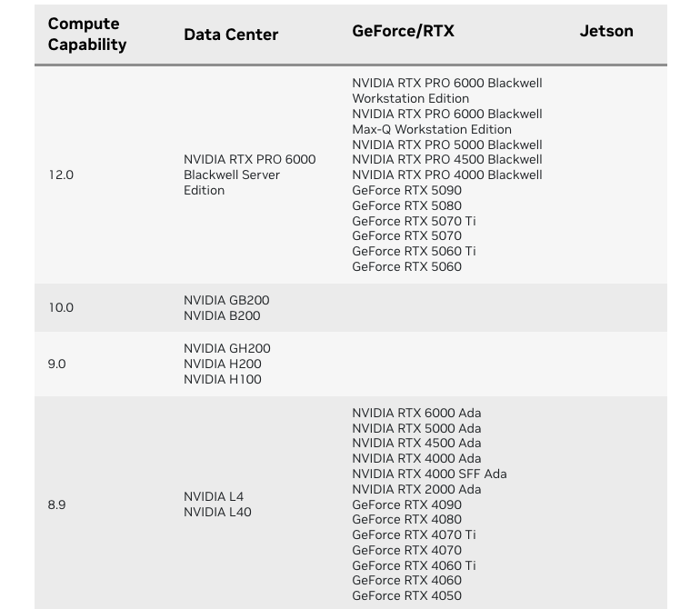The image size is (700, 609).
Task: Click the GeForce RTX 5090 entry
Action: 406,190
